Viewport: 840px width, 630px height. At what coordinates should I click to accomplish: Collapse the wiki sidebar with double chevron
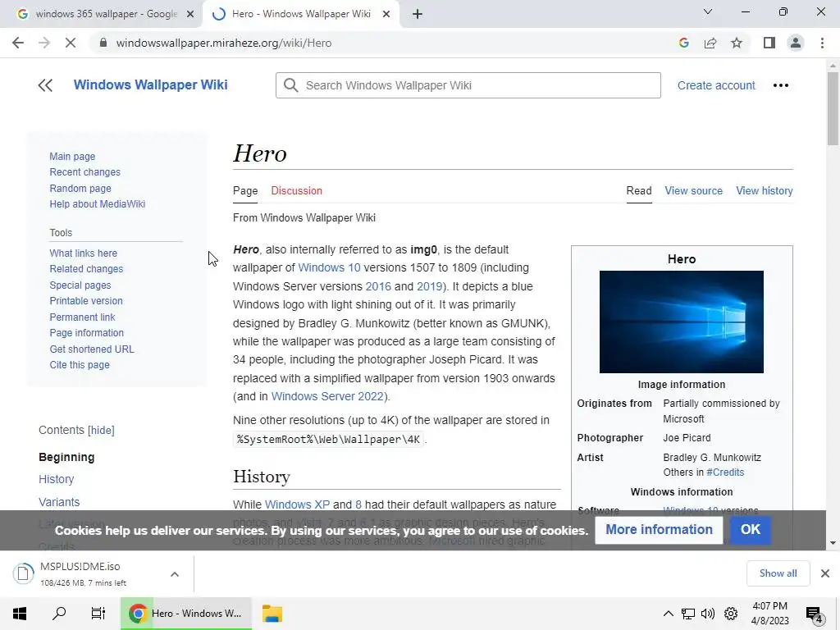click(x=46, y=85)
